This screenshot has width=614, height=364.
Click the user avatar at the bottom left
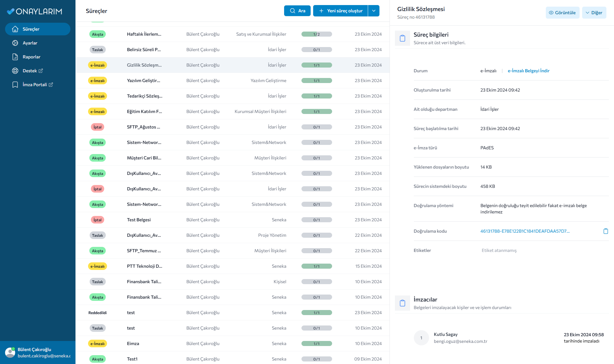(10, 352)
